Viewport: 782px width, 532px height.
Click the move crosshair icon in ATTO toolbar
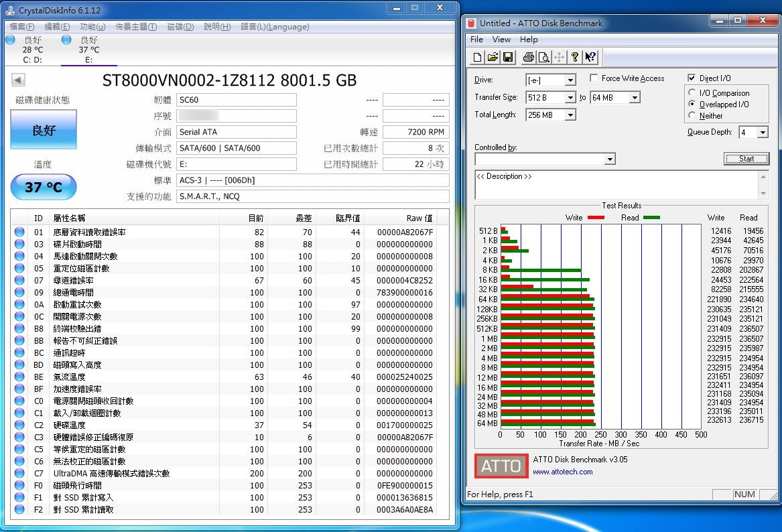coord(559,58)
